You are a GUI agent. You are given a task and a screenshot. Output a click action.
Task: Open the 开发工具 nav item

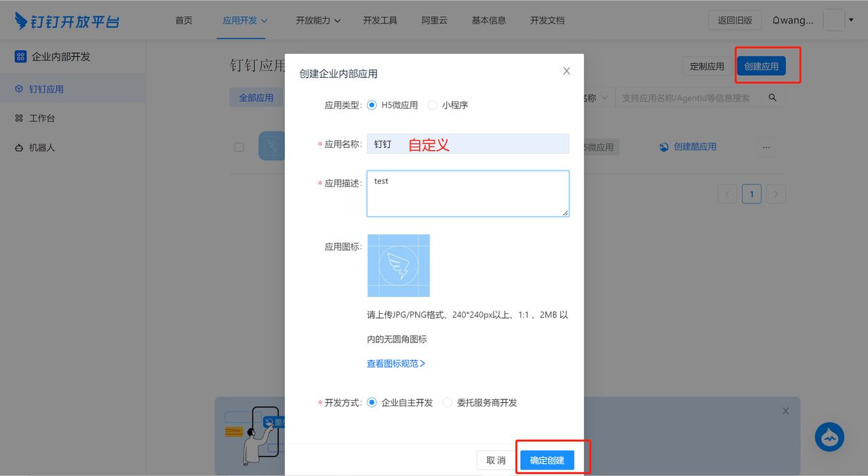pos(380,20)
